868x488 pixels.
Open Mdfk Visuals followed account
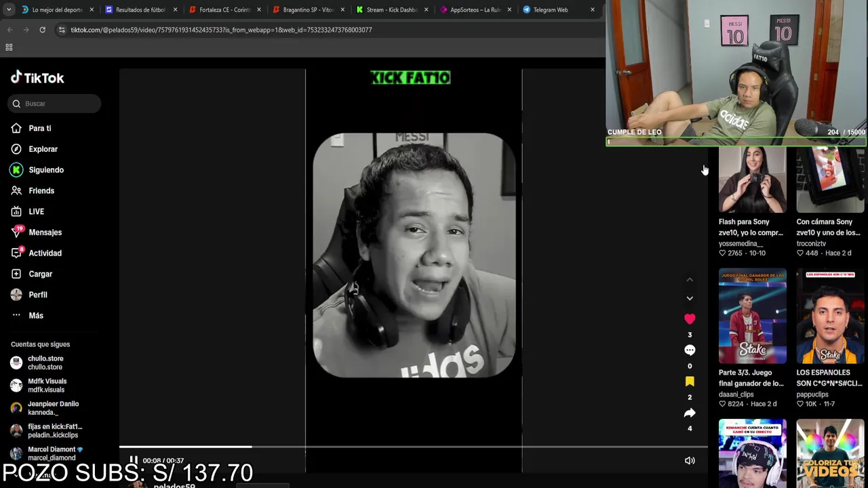pyautogui.click(x=47, y=385)
